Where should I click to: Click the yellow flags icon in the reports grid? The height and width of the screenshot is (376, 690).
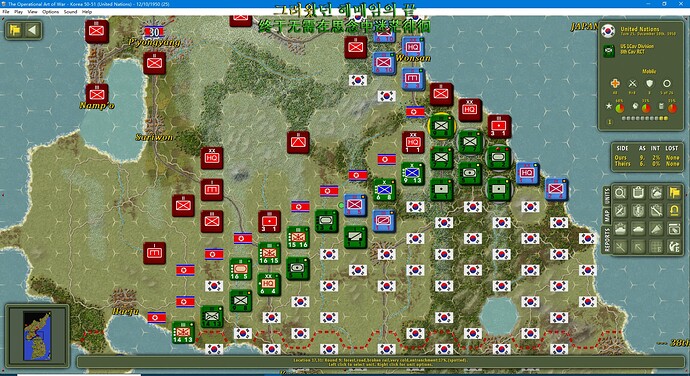coord(675,192)
